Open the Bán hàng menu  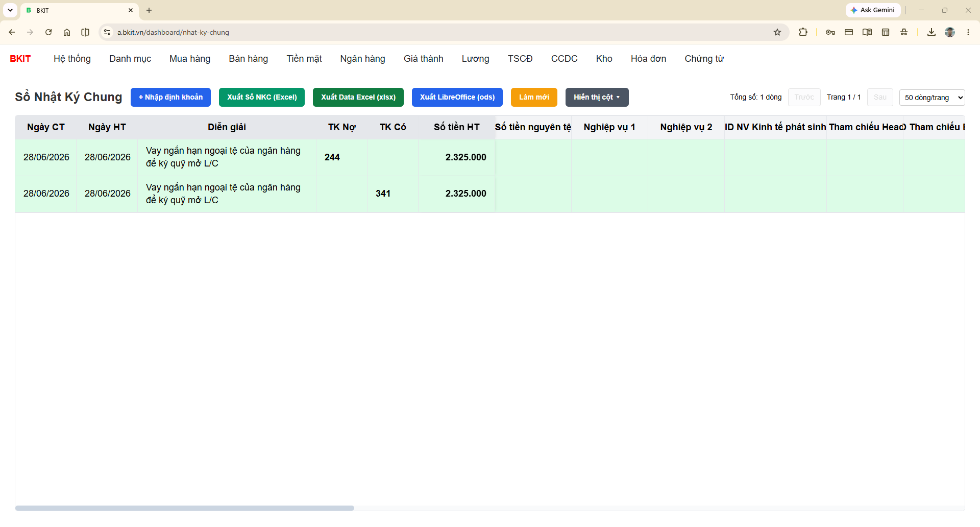click(249, 59)
